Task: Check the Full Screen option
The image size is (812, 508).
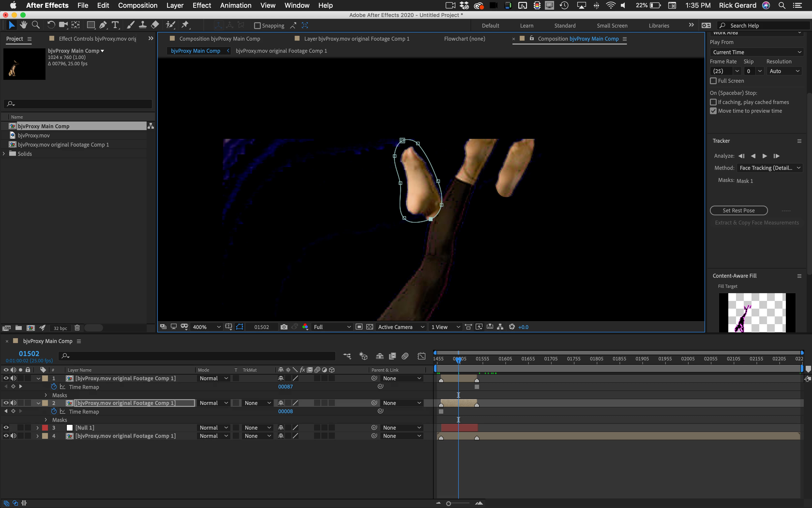Action: click(713, 81)
